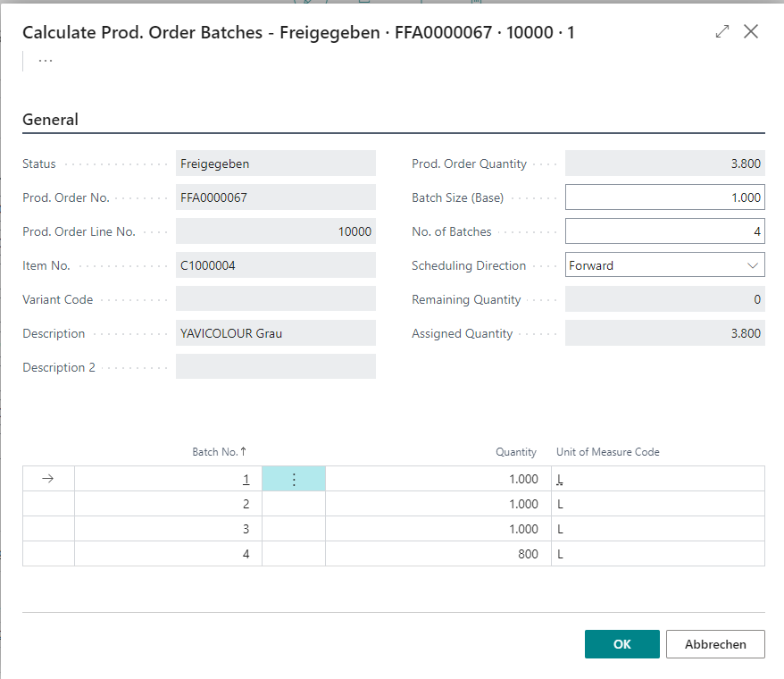Click quantity cell of batch 3
The height and width of the screenshot is (679, 784).
click(438, 529)
